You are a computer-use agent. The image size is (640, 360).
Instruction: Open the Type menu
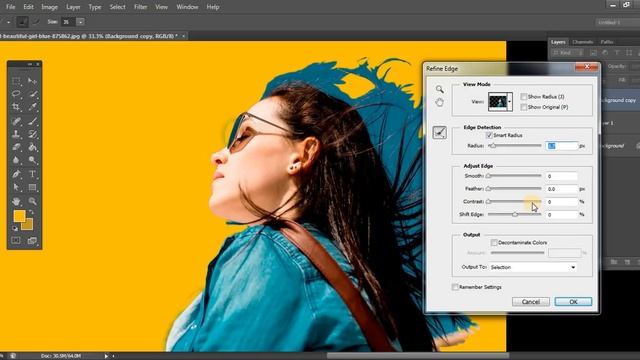coord(95,7)
